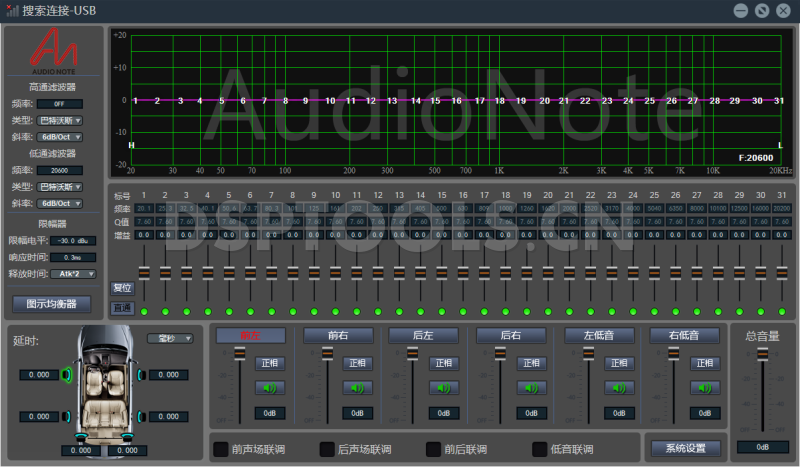Click the 总音量 master volume slider handle

coord(762,354)
